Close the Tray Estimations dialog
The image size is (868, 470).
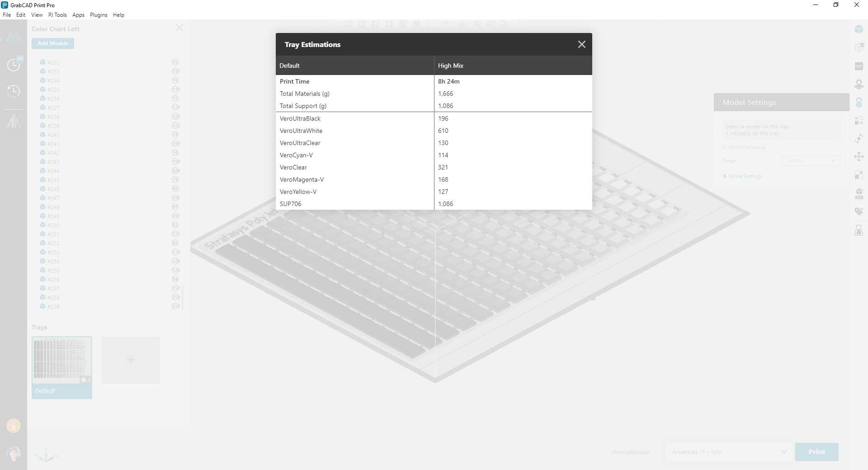(581, 44)
